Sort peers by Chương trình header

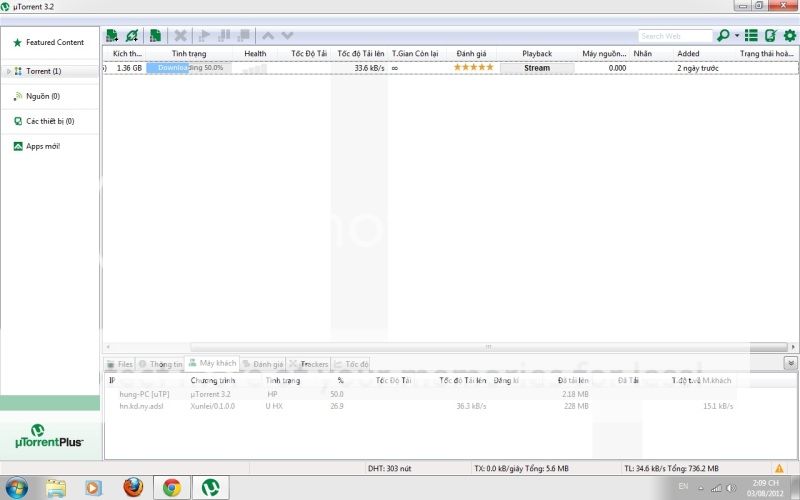tap(213, 381)
